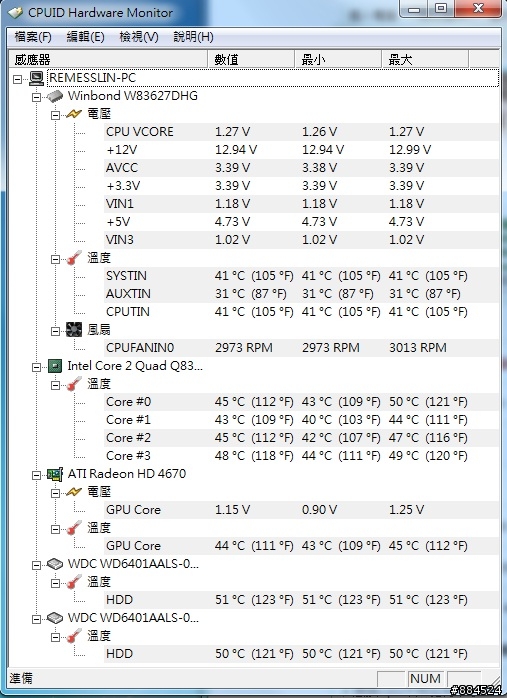Screen dimensions: 507x698
Task: Click the thermometer icon under the first WDC drive
Action: tap(74, 582)
